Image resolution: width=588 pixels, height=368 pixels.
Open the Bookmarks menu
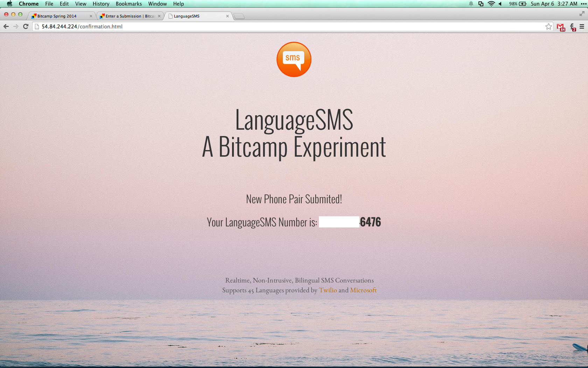click(129, 4)
